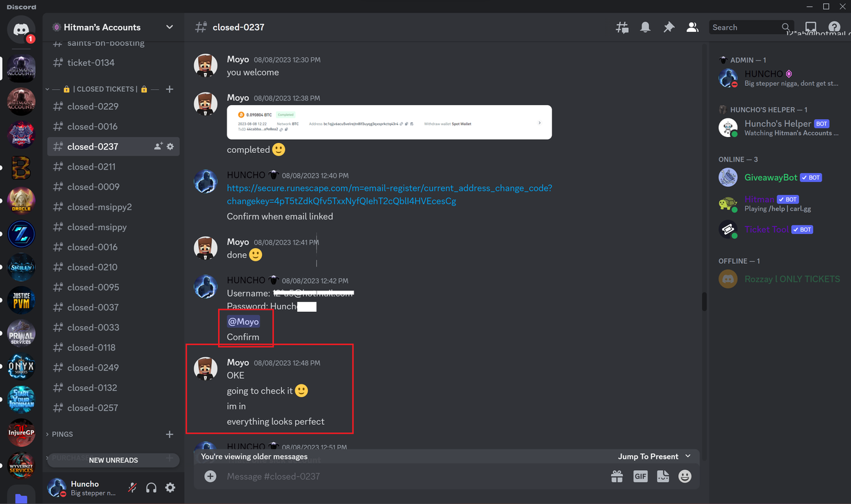Open GiveawayBot member entry
This screenshot has width=851, height=504.
tap(779, 178)
